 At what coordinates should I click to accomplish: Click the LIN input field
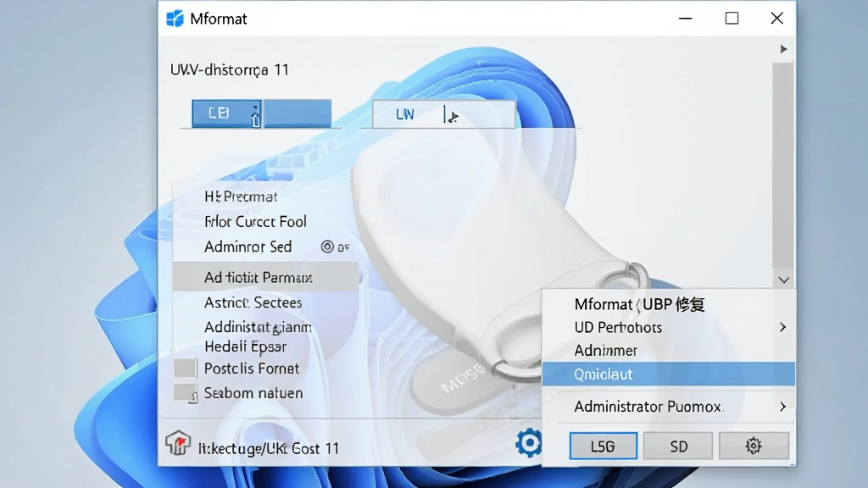point(443,114)
